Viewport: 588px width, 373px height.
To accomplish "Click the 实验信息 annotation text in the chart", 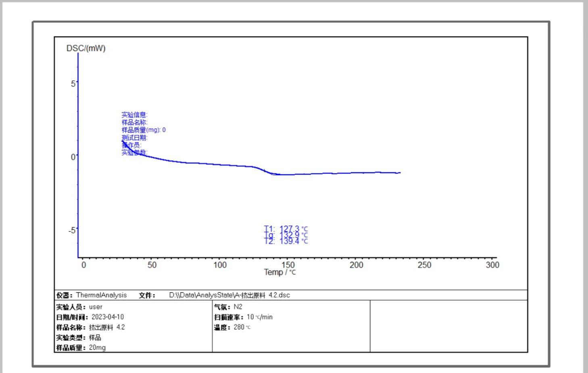I will tap(134, 115).
